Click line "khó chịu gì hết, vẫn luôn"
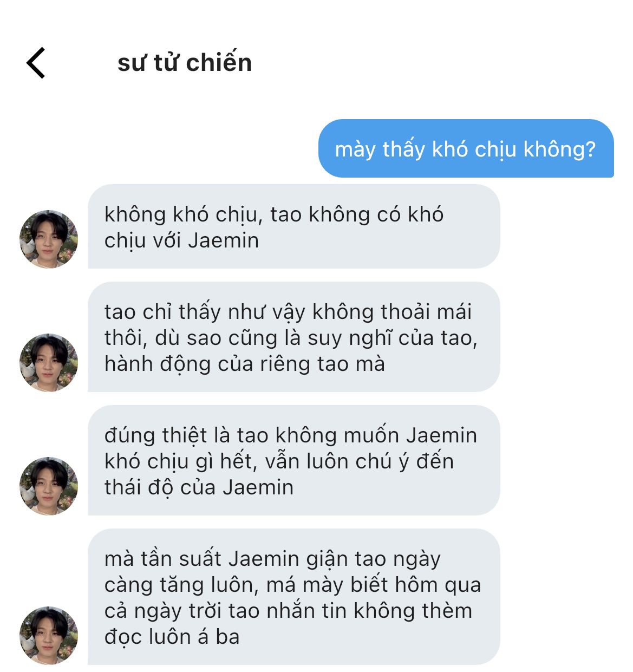The width and height of the screenshot is (633, 672). point(279,461)
